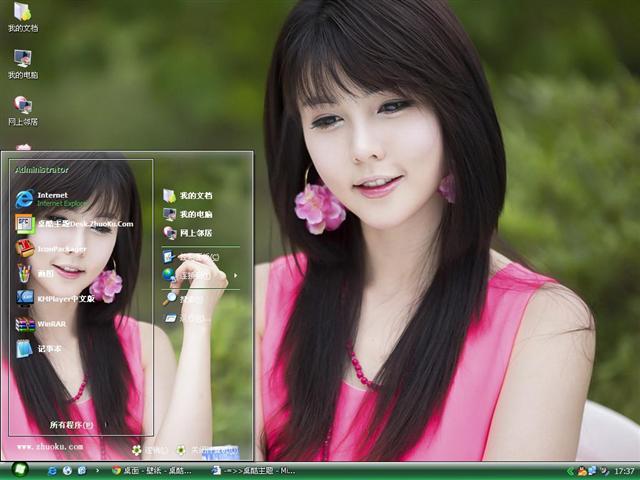Open WinRAR from Start menu
640x480 pixels.
41,324
